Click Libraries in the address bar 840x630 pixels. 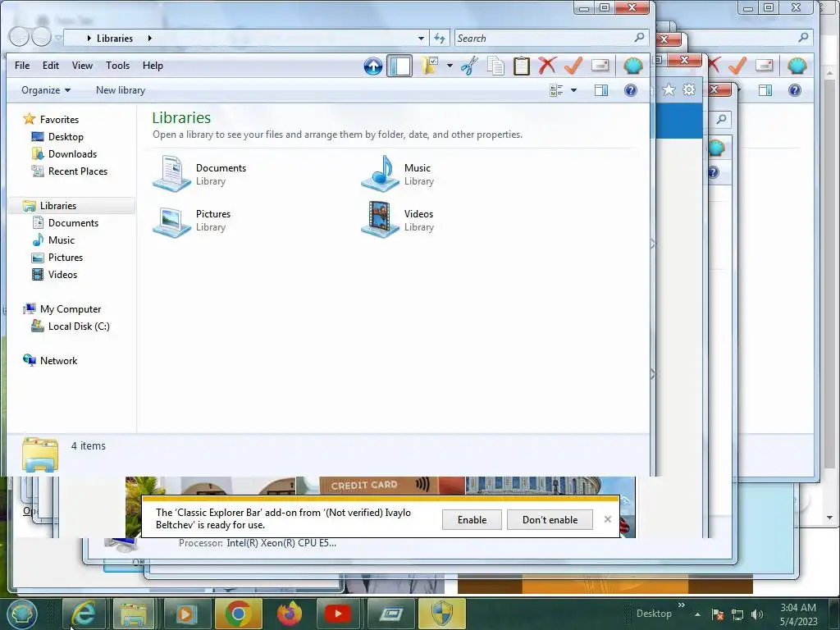[x=115, y=38]
